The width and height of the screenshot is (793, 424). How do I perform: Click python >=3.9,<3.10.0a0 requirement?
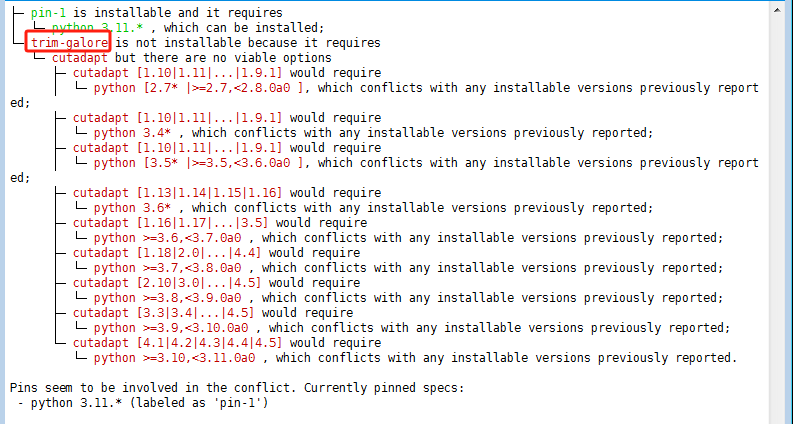170,328
